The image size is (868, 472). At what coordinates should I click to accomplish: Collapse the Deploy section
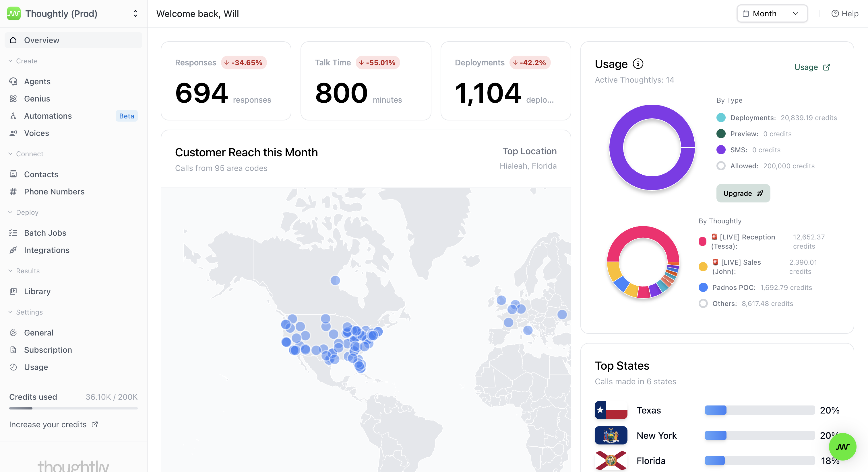[23, 212]
